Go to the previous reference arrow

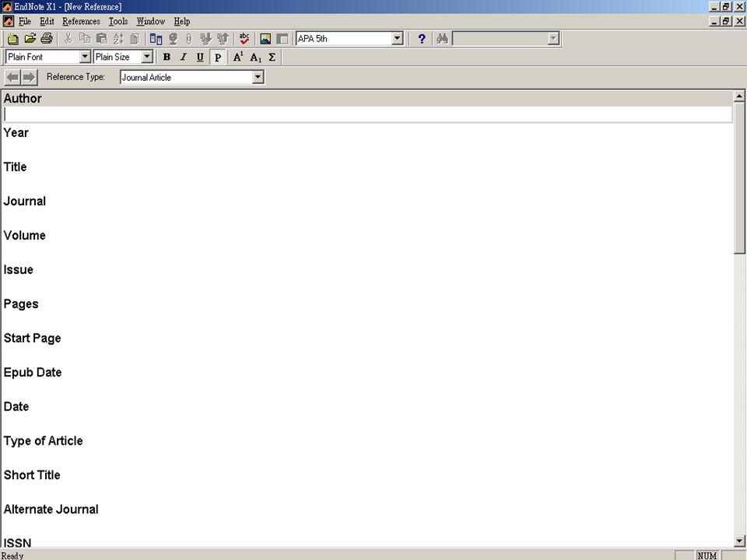pos(13,77)
